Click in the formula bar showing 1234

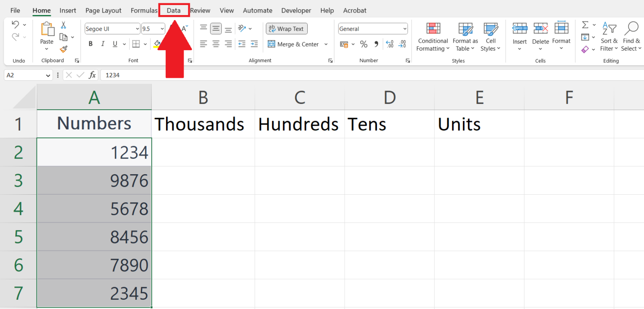coord(371,75)
